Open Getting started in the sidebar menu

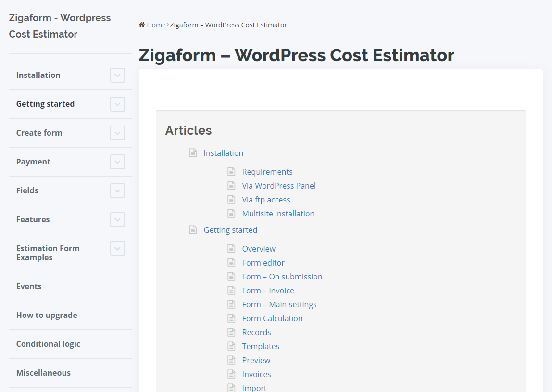point(45,104)
